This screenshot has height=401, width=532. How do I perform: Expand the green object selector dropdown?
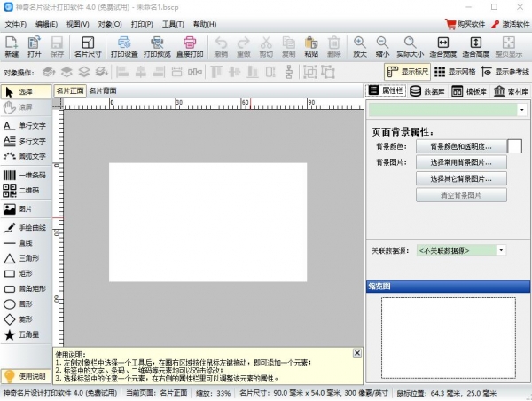point(522,110)
